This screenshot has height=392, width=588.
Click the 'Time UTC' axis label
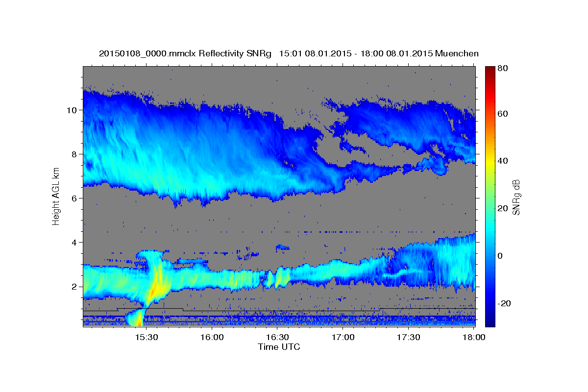[x=279, y=347]
